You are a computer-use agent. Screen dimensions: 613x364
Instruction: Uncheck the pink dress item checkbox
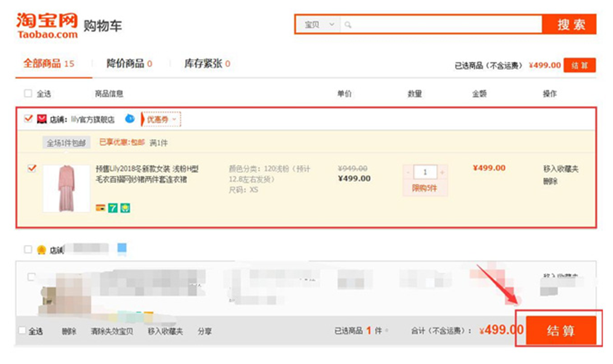[x=32, y=168]
